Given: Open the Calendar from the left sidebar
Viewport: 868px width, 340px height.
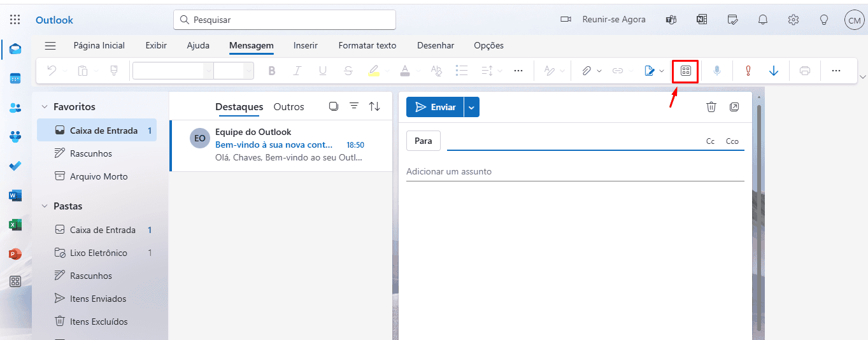Looking at the screenshot, I should tap(15, 78).
